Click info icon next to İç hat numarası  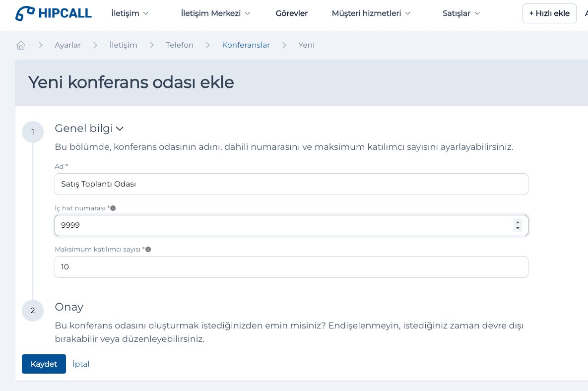coord(113,208)
